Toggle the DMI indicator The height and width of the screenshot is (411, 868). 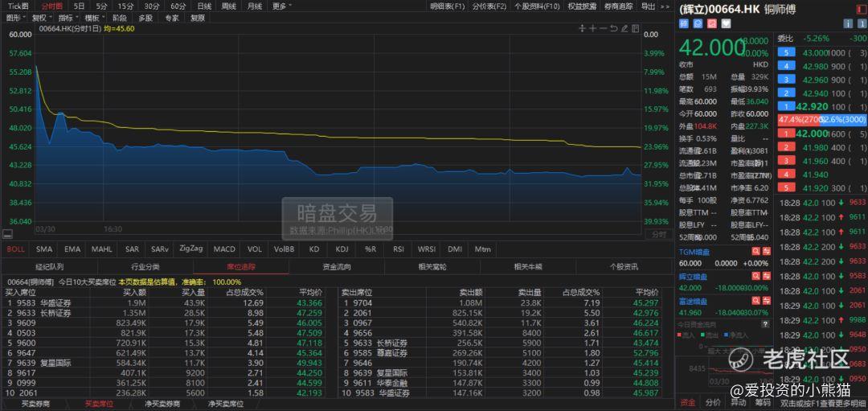pyautogui.click(x=455, y=249)
